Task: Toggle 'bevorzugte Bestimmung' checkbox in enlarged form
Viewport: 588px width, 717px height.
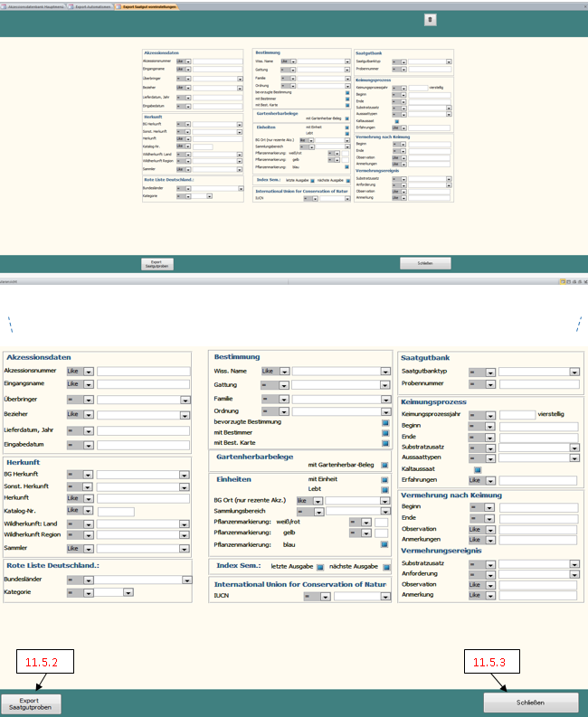Action: click(x=384, y=422)
